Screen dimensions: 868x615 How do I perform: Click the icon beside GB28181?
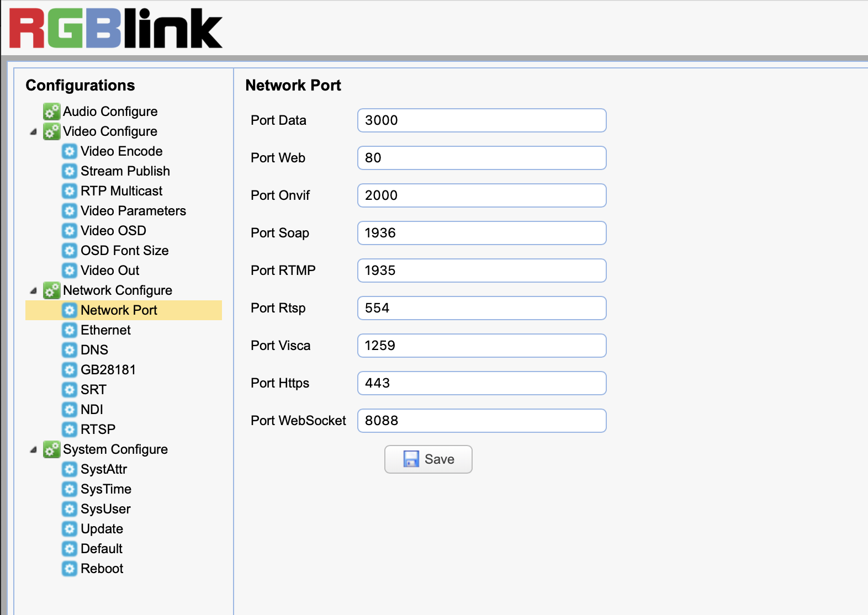(69, 370)
